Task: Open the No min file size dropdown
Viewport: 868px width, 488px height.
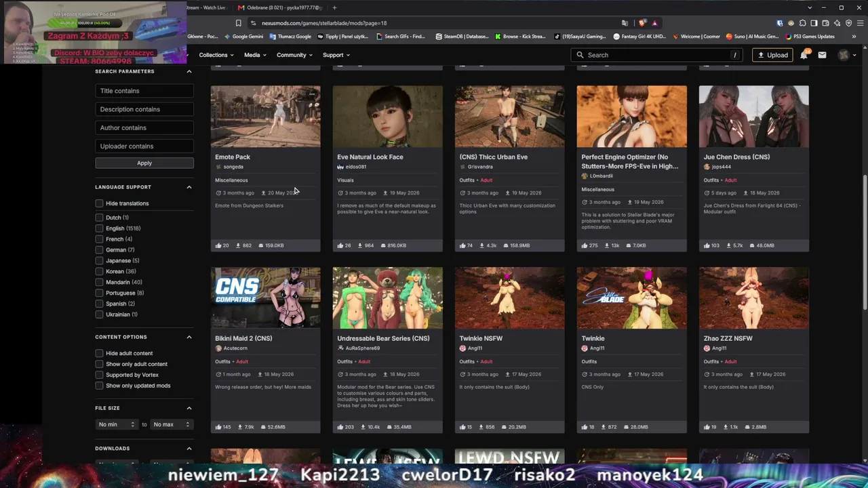Action: pyautogui.click(x=117, y=424)
